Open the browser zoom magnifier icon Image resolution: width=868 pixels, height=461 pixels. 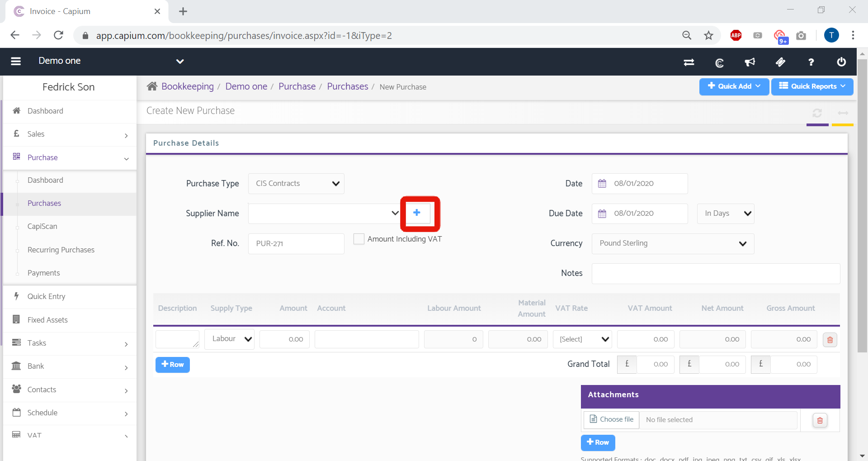687,35
